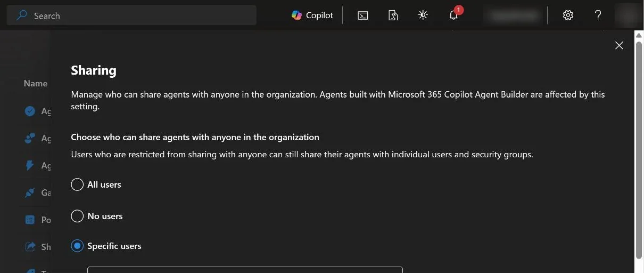Click the profile avatar at top right
Screen dimensions: 644x273
[x=628, y=15]
